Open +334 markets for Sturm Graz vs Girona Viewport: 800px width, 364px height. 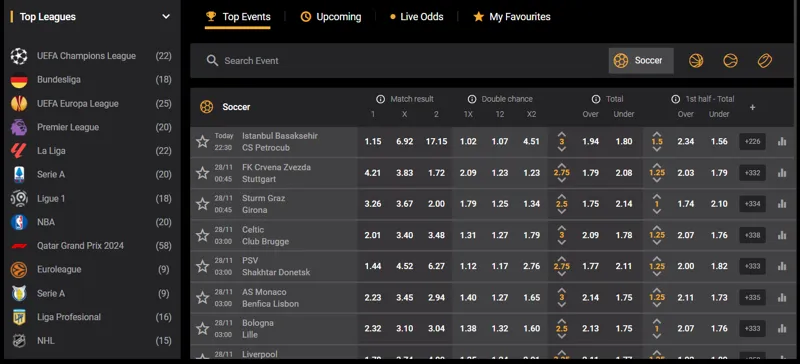pyautogui.click(x=753, y=204)
